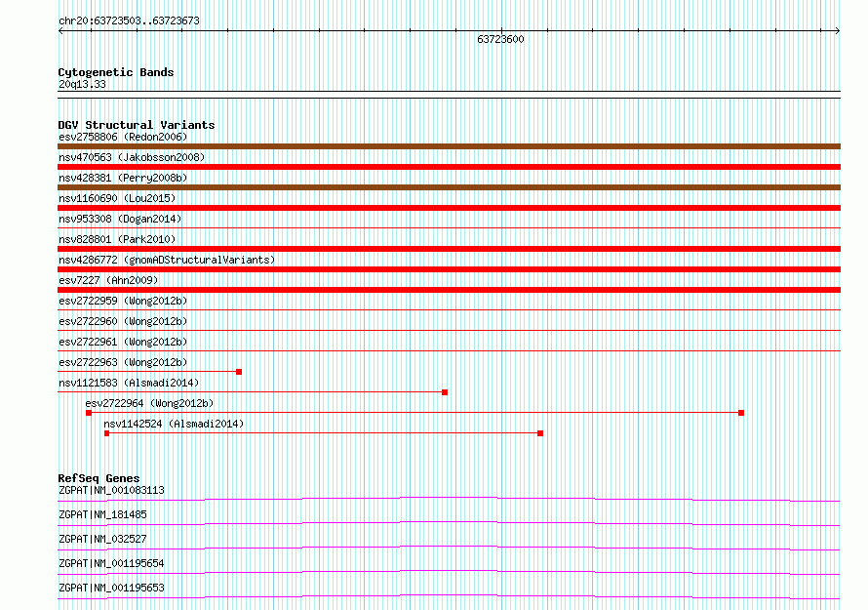This screenshot has width=868, height=610.
Task: Click the red bar under esv7227
Action: (449, 290)
